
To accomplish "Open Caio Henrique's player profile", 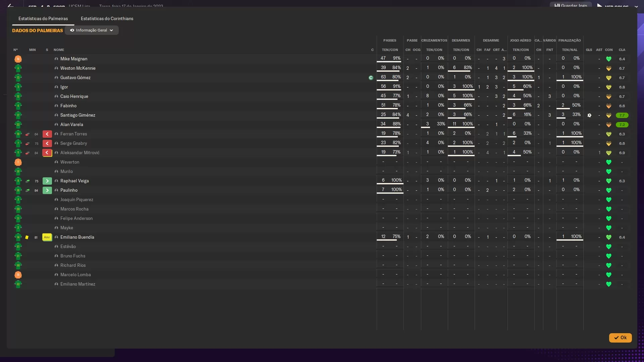I will click(74, 97).
